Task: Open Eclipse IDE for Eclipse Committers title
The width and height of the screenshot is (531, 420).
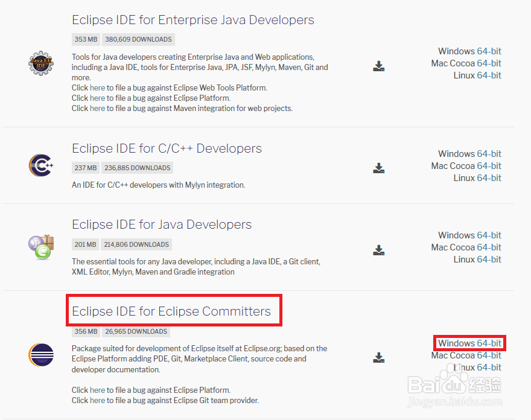Action: 171,311
